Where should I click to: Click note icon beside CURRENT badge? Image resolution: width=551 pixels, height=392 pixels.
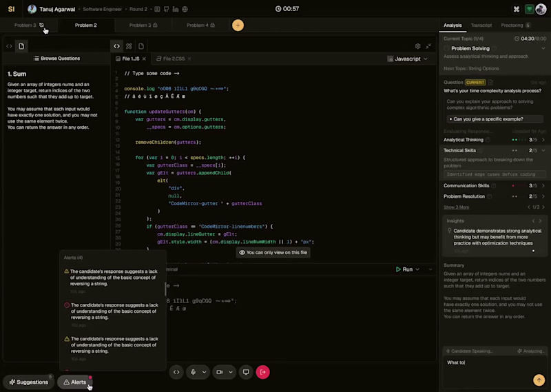pyautogui.click(x=490, y=82)
